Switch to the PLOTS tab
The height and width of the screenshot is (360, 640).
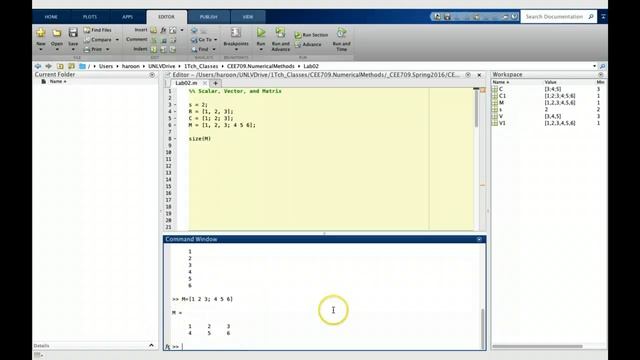point(90,17)
